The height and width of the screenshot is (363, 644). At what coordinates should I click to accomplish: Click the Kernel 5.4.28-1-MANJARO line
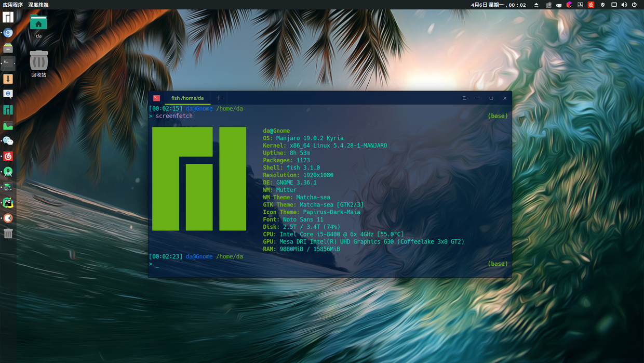pos(325,146)
